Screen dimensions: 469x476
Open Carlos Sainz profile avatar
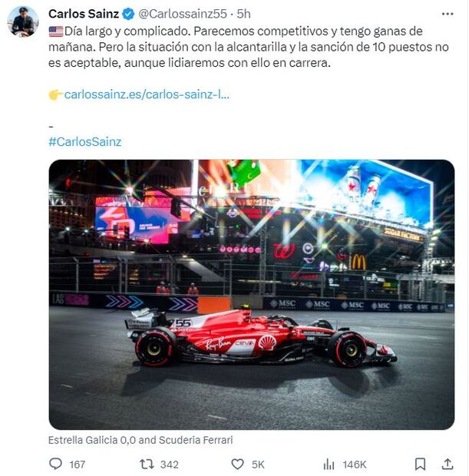(23, 21)
